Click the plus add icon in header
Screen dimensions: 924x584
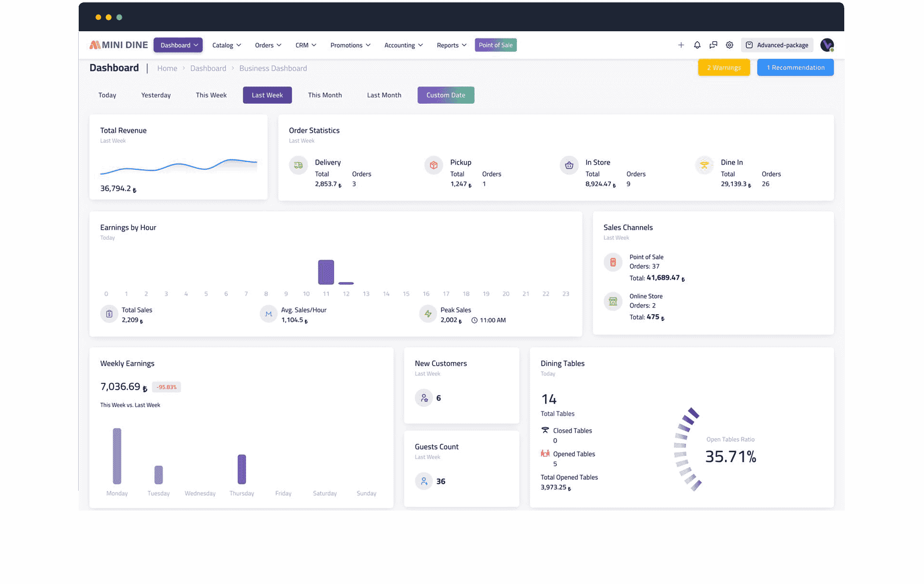coord(681,45)
